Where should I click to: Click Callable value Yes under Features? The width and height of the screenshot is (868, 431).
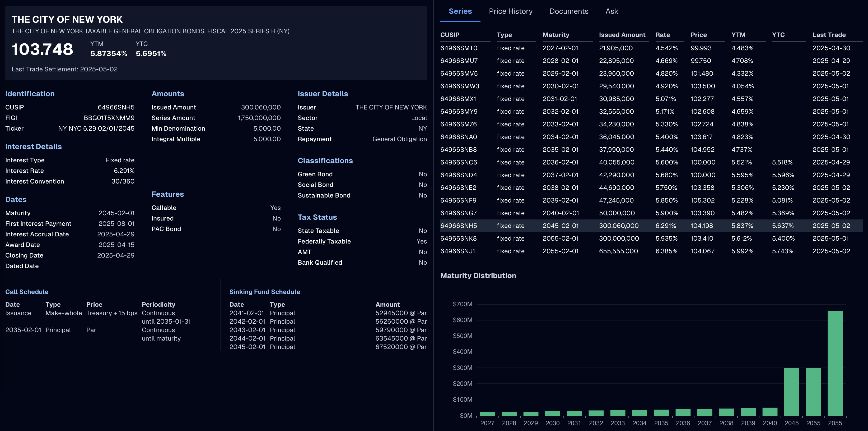275,208
